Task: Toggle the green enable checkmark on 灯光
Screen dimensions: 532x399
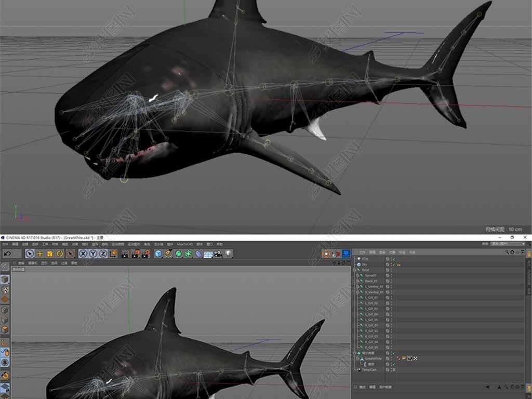Action: coord(394,259)
